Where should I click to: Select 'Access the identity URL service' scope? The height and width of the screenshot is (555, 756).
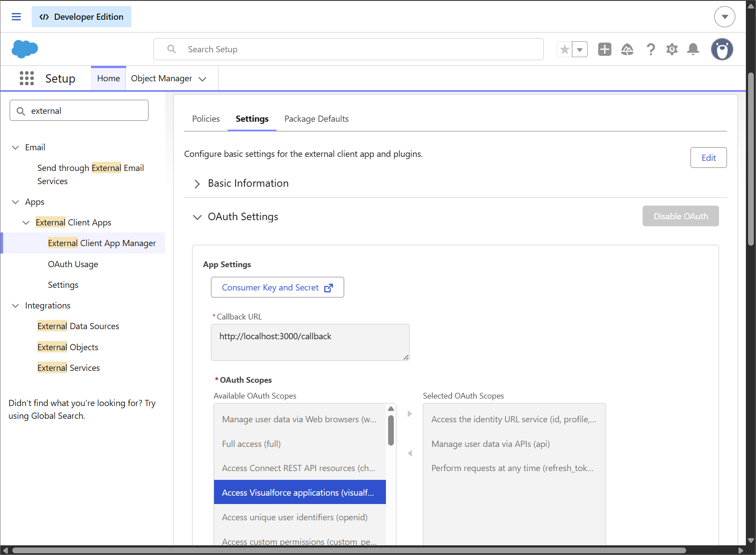click(514, 419)
